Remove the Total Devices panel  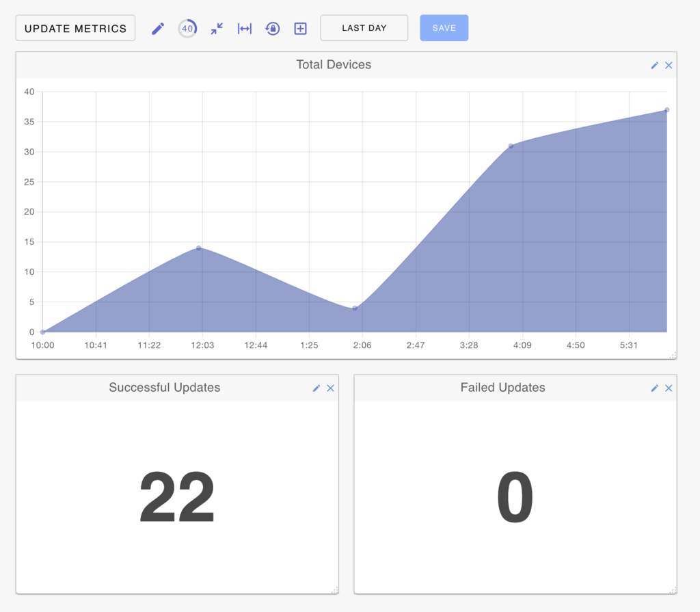pos(669,65)
